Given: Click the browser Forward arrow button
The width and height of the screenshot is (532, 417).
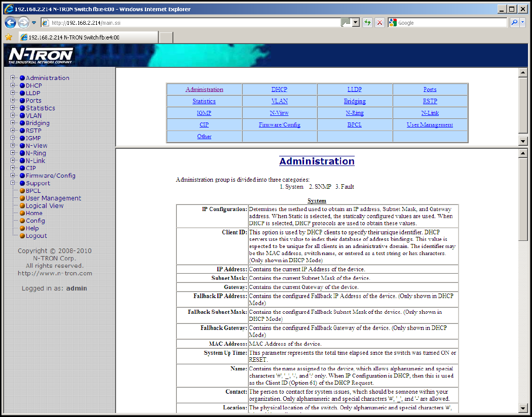Looking at the screenshot, I should tap(23, 23).
